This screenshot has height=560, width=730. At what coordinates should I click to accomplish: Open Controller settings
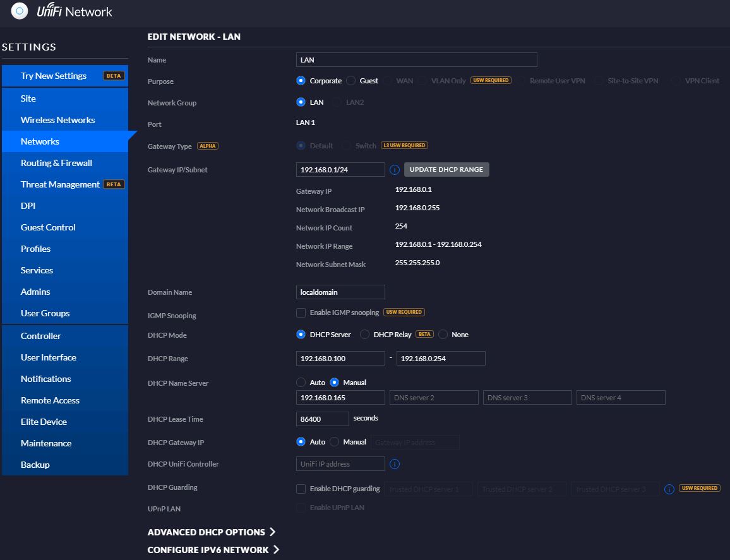(65, 336)
